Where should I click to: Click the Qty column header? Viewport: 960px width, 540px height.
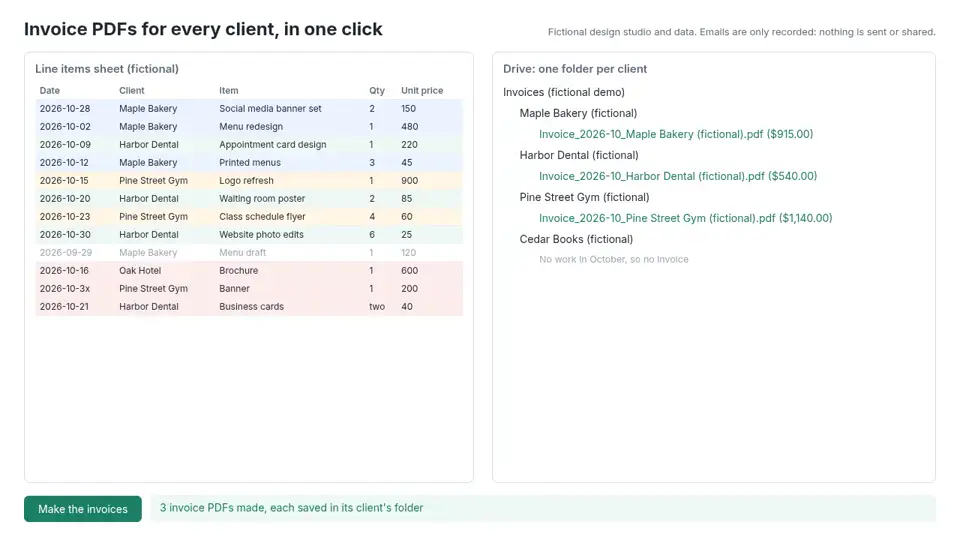click(x=377, y=91)
